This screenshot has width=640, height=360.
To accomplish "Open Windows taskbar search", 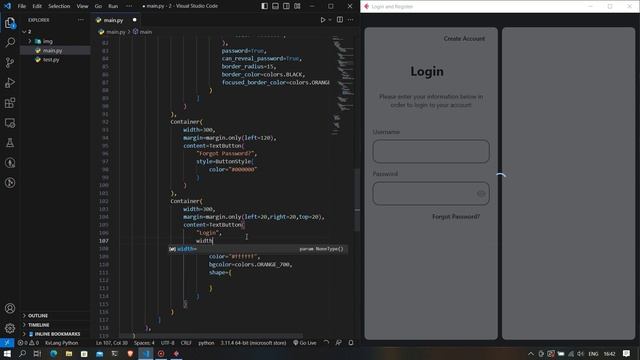I will pos(22,353).
